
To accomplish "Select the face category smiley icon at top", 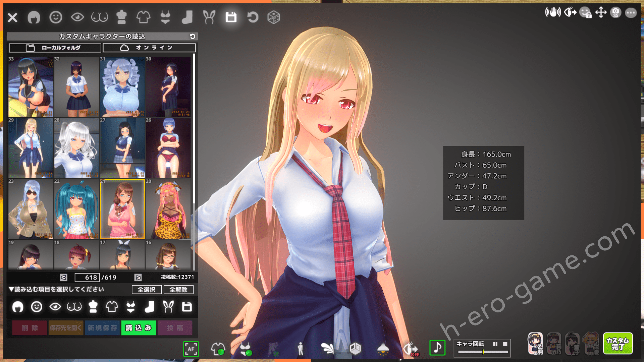I will [x=56, y=17].
